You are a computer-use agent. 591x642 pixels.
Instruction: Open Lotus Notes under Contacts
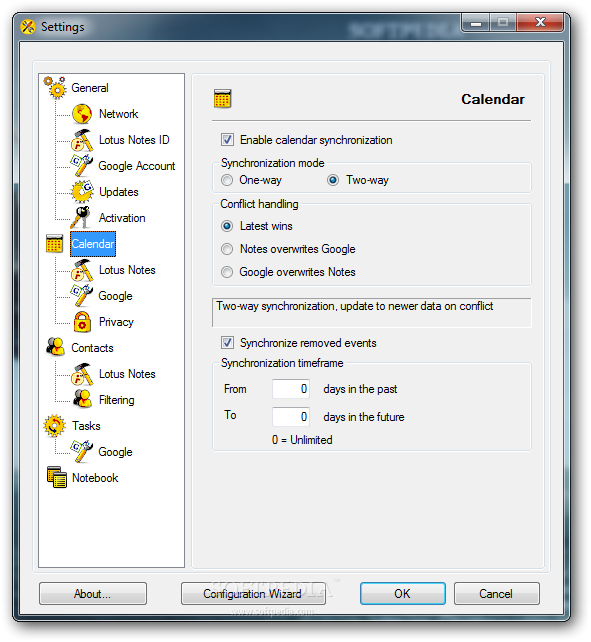127,374
